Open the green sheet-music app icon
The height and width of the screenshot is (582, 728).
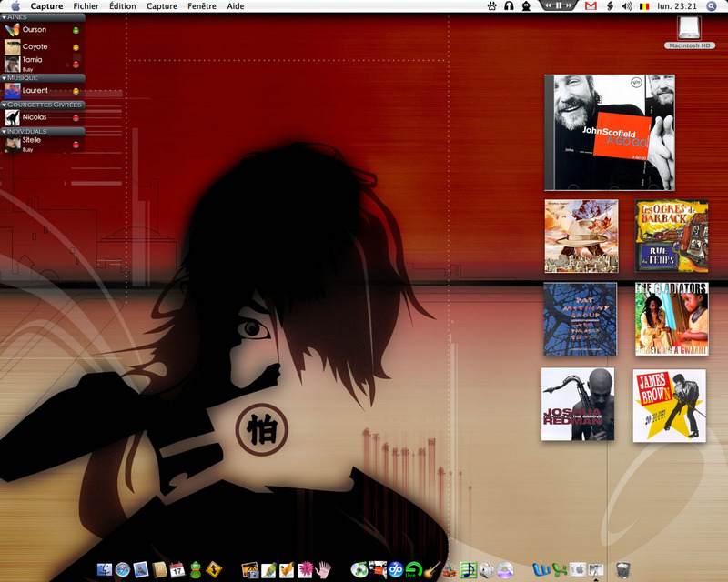click(x=468, y=569)
